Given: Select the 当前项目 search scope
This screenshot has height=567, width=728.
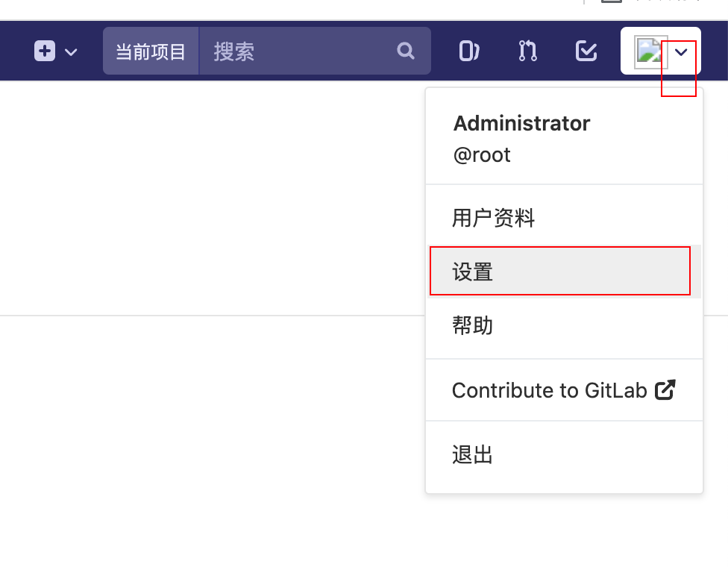Looking at the screenshot, I should click(x=151, y=51).
